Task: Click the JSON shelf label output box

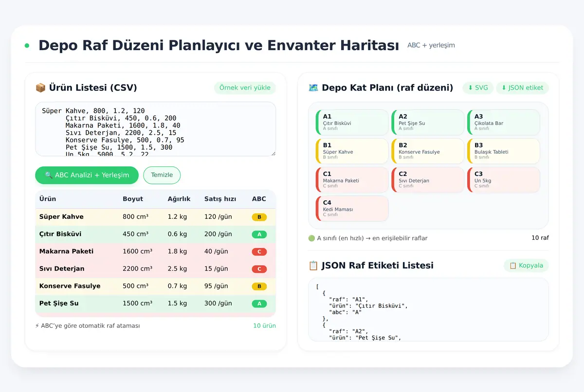Action: coord(428,309)
